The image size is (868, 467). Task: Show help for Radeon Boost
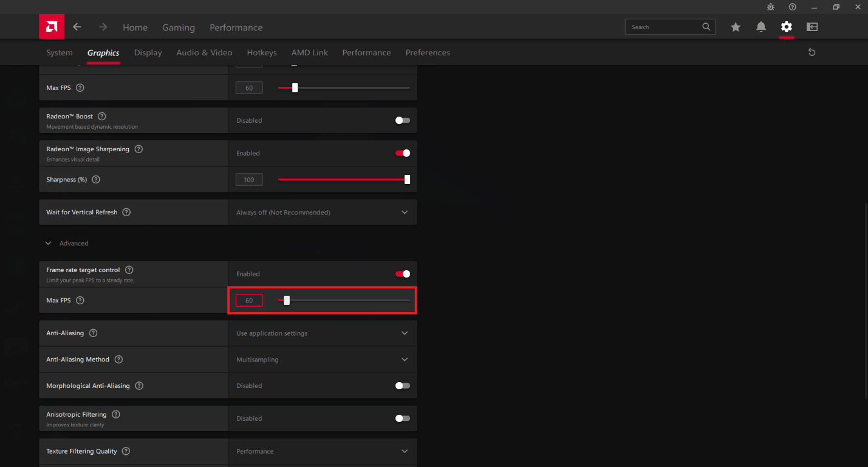(x=102, y=116)
